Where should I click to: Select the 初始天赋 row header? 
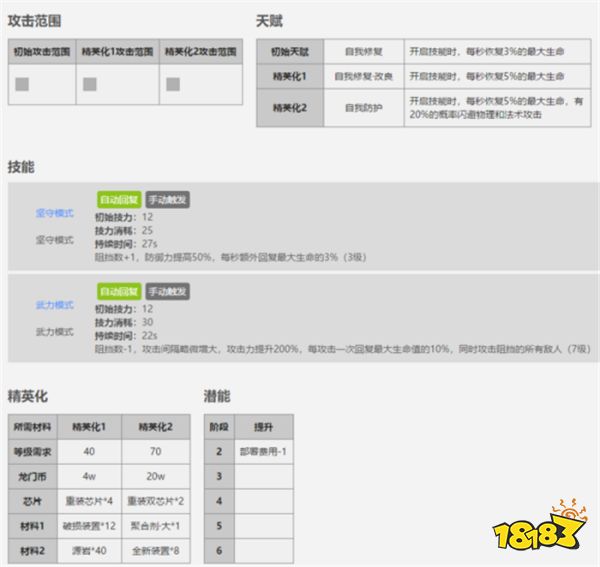[x=290, y=49]
